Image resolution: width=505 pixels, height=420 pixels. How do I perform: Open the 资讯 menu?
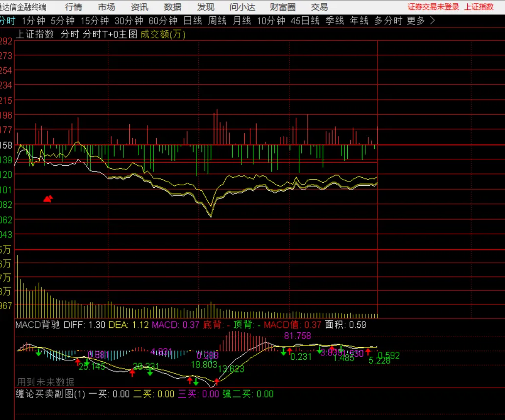pyautogui.click(x=140, y=7)
